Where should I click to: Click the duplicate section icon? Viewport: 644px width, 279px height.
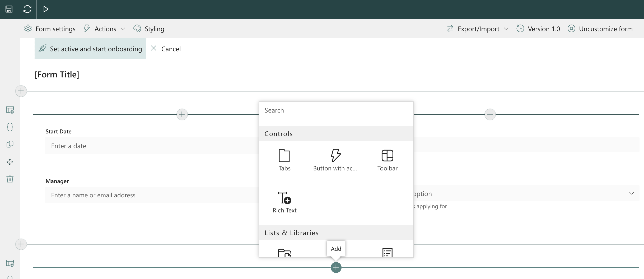[x=10, y=144]
